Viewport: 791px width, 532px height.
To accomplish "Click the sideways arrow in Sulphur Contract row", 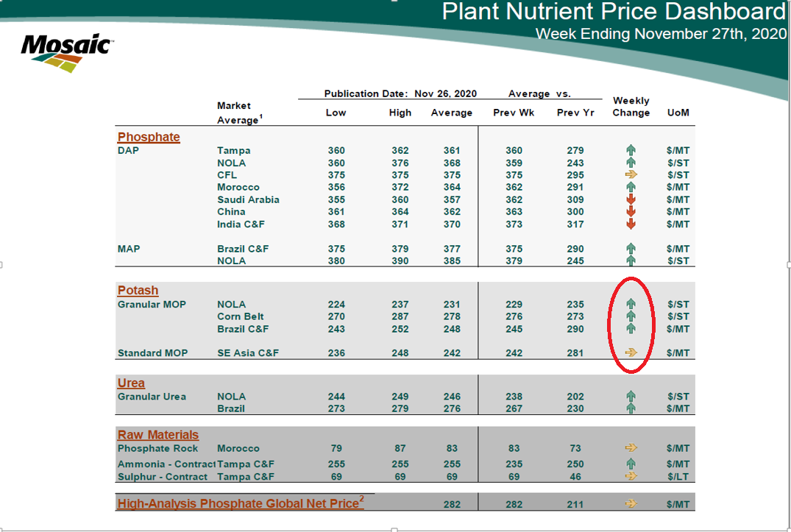I will click(x=631, y=476).
